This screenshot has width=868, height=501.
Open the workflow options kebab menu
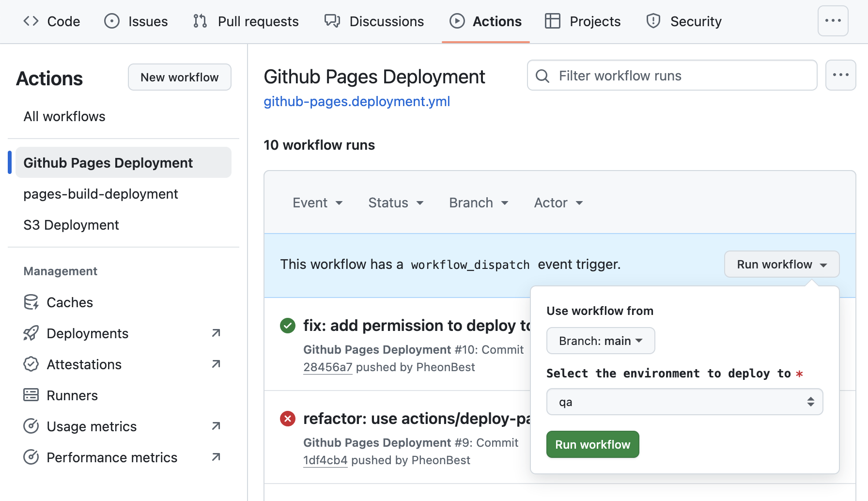click(x=841, y=75)
